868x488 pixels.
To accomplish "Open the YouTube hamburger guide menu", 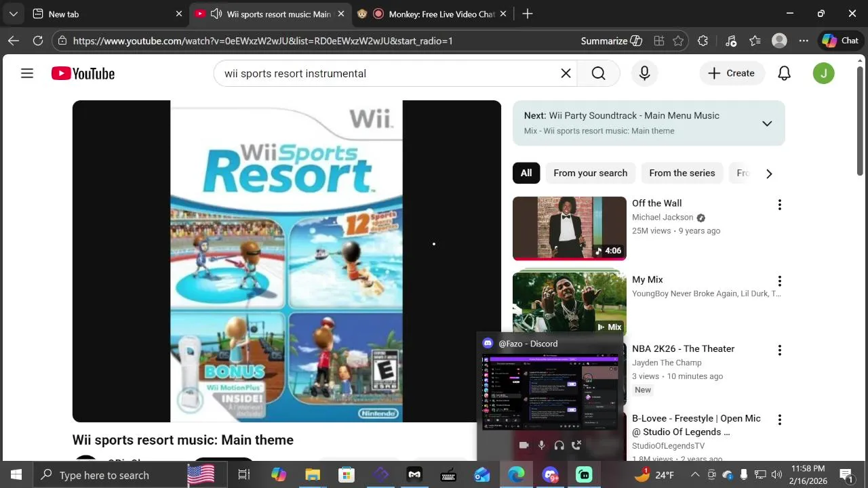I will [27, 73].
